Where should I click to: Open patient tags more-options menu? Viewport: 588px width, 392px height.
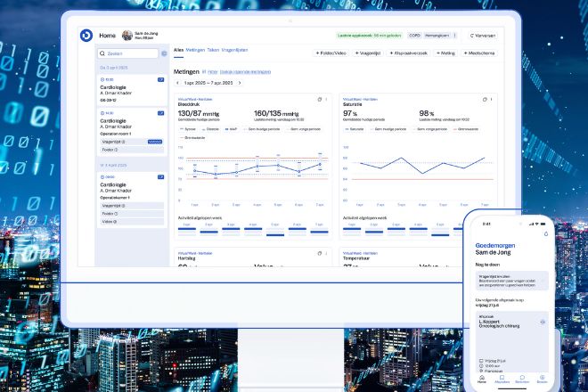(x=456, y=36)
